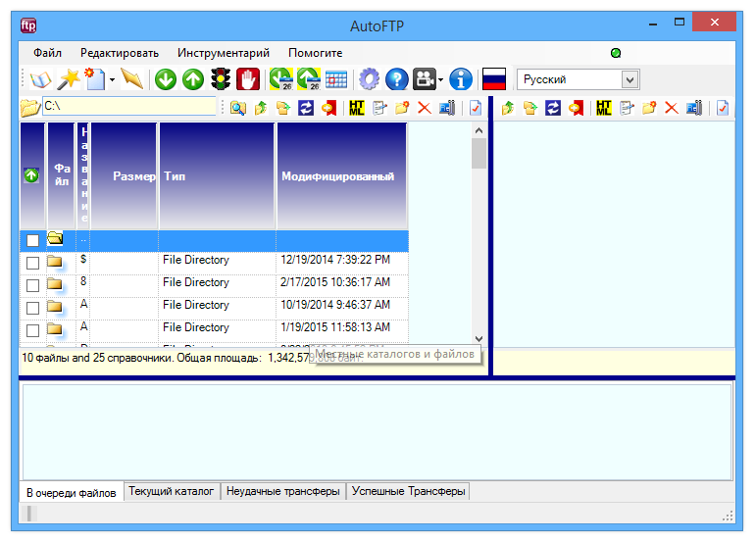Rename item in the local panel toolbar

(447, 108)
